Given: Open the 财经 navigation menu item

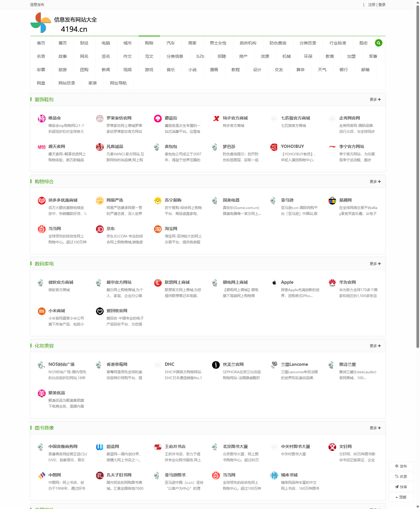Looking at the screenshot, I should (84, 43).
